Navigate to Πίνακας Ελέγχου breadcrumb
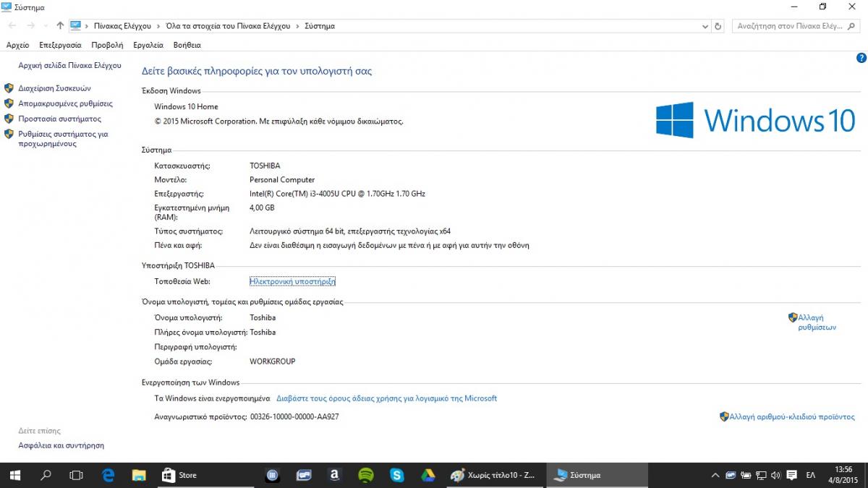Image resolution: width=868 pixels, height=488 pixels. click(x=122, y=26)
